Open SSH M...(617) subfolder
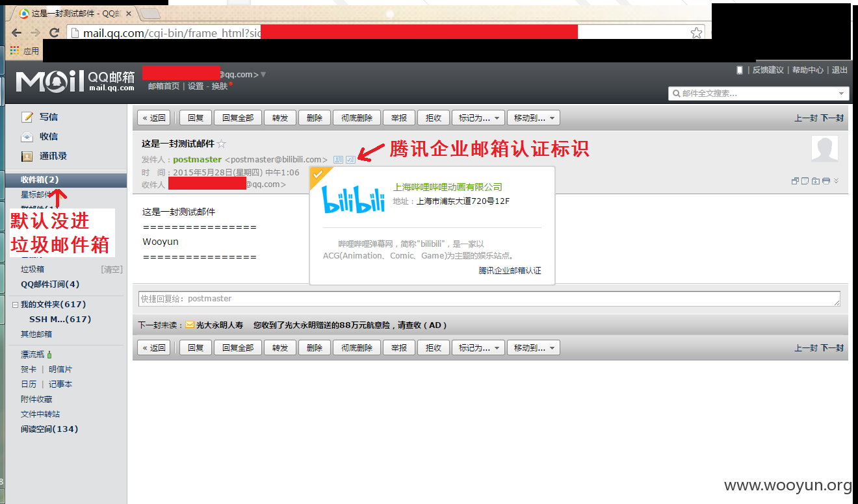The height and width of the screenshot is (504, 858). 60,320
